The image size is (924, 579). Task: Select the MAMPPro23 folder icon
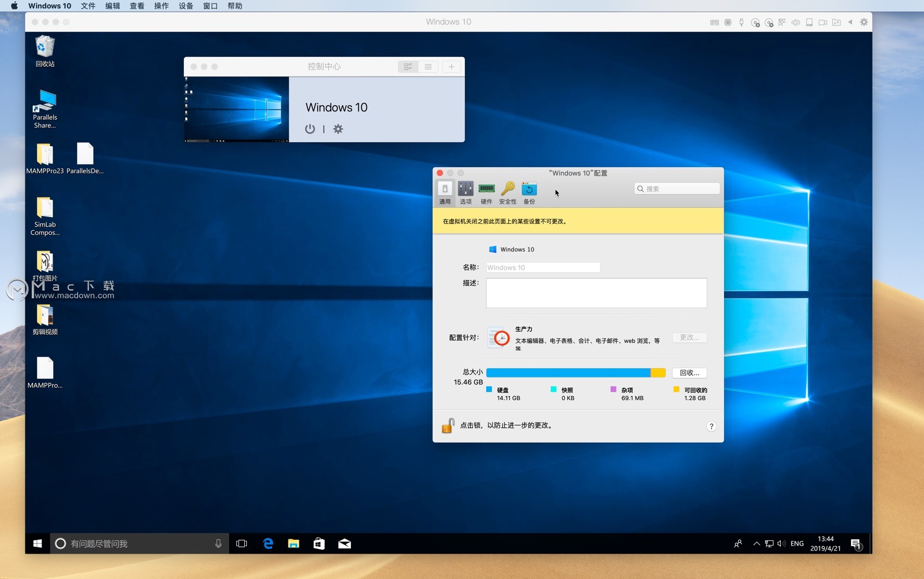(x=45, y=158)
